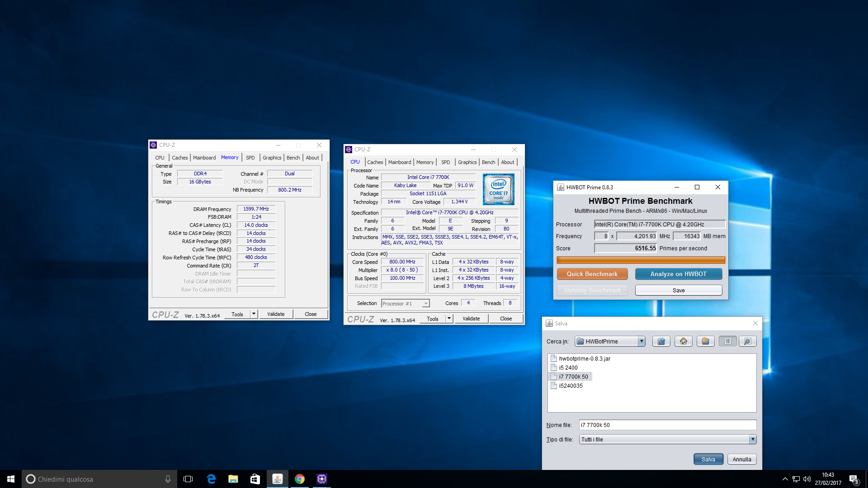Open About tab in CPU window
The width and height of the screenshot is (868, 488).
click(507, 162)
